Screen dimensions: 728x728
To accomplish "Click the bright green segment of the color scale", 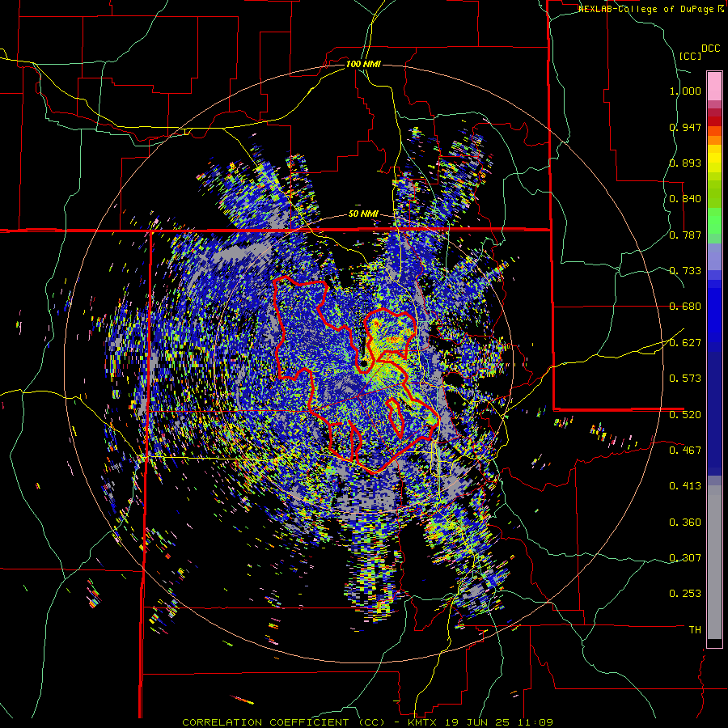I will tap(714, 221).
